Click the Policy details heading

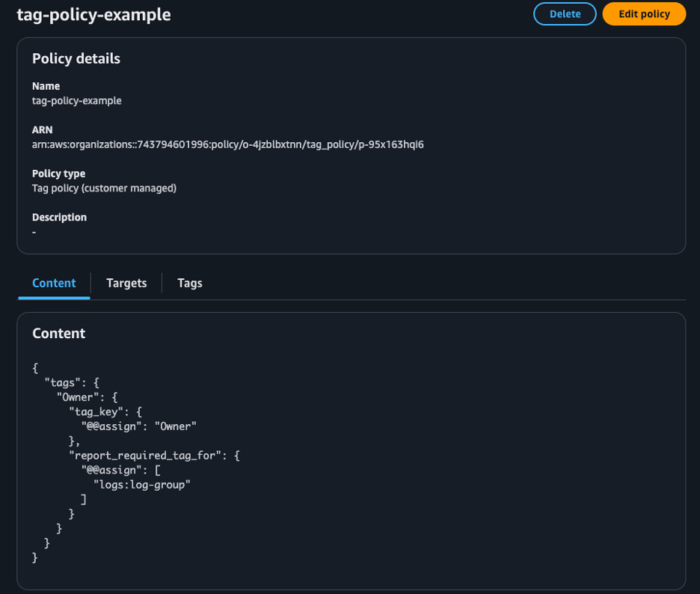(76, 58)
